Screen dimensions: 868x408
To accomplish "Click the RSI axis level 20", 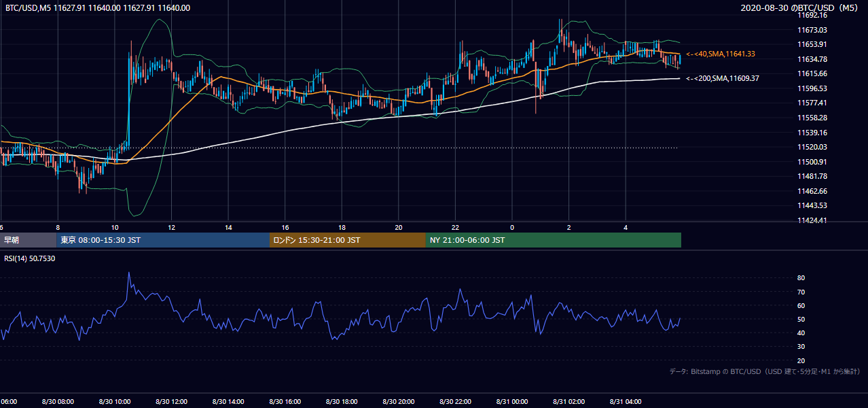I will click(x=801, y=360).
